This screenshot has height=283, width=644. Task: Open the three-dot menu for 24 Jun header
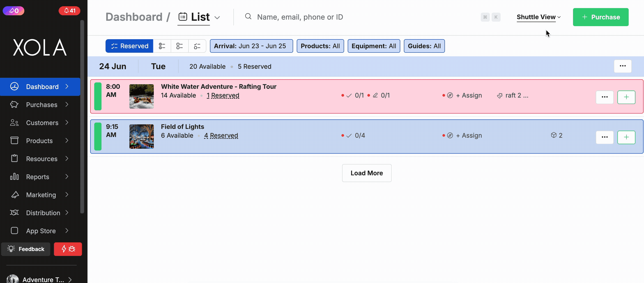click(x=623, y=66)
